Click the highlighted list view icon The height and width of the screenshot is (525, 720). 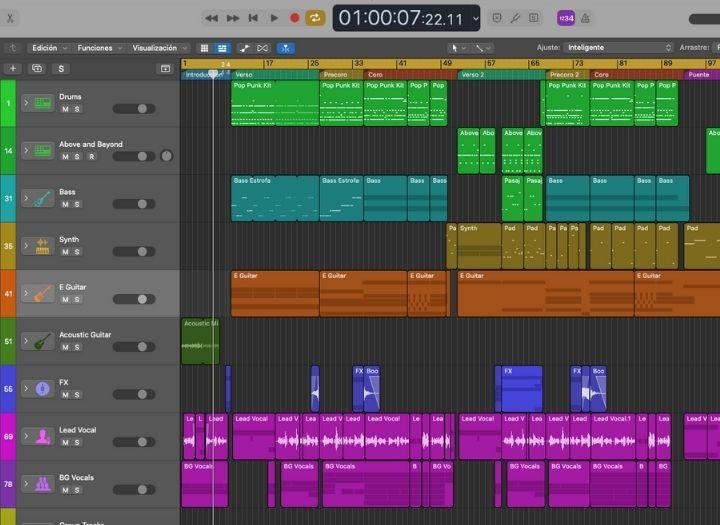click(222, 48)
